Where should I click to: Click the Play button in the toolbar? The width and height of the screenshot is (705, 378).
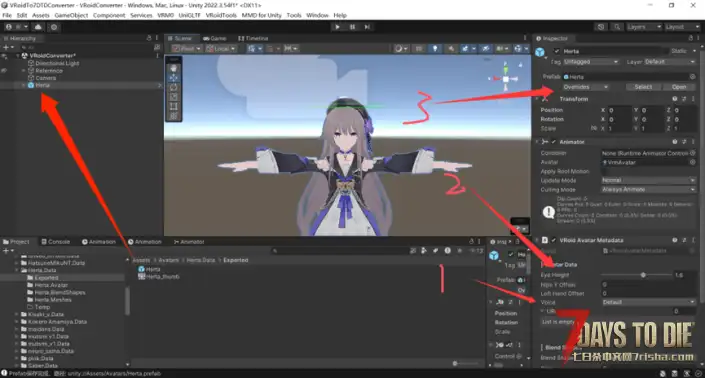tap(337, 27)
